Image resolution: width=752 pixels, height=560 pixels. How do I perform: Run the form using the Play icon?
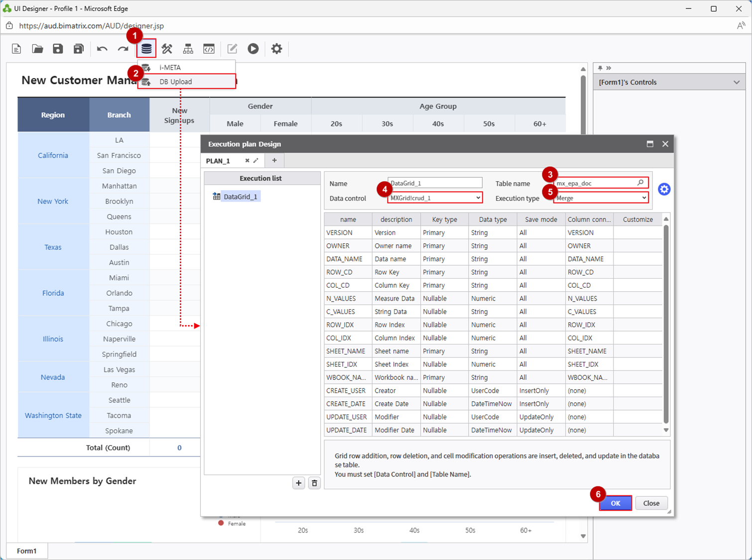pyautogui.click(x=252, y=48)
